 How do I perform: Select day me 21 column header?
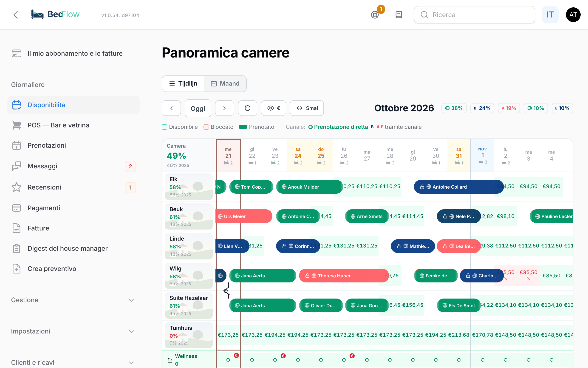pyautogui.click(x=228, y=156)
